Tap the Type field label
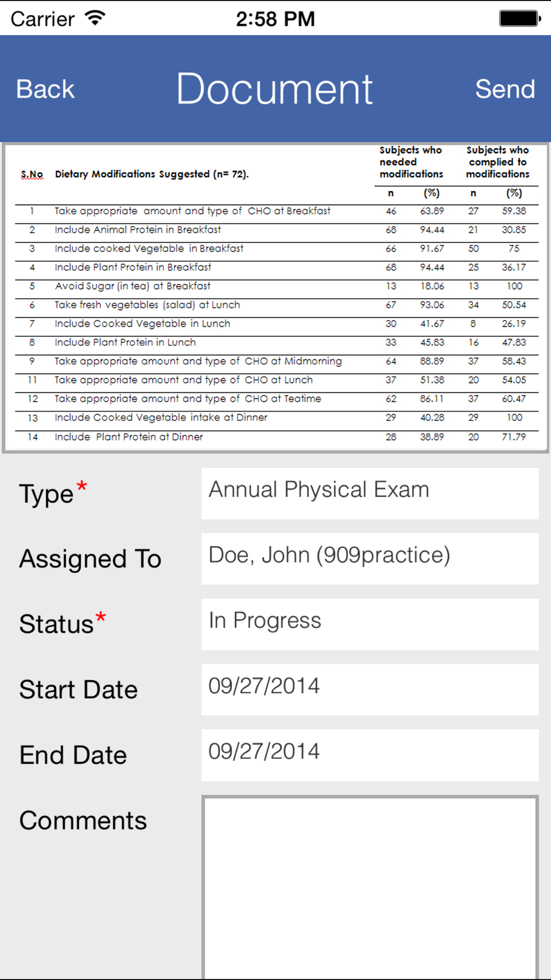 pos(47,494)
